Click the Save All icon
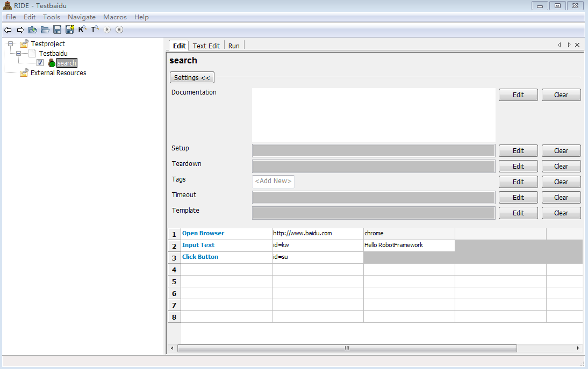 pos(69,30)
